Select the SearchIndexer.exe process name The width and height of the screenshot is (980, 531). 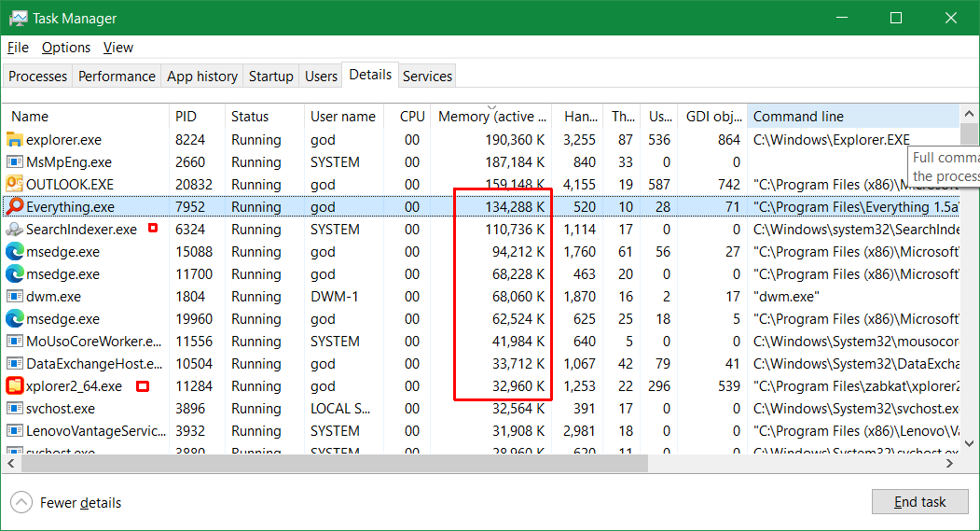pyautogui.click(x=81, y=230)
